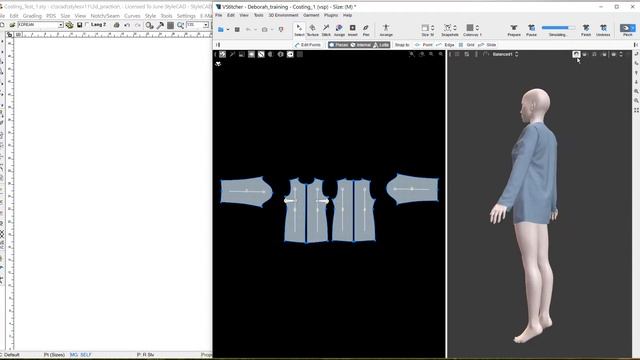640x360 pixels.
Task: Click the save disk icon in StyleCAD toolbar
Action: tap(80, 25)
